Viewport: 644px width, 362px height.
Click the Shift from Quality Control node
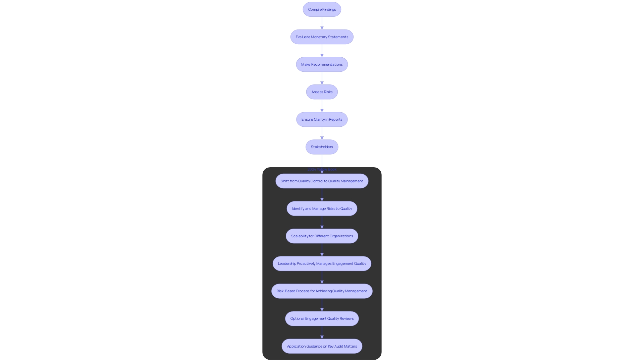pos(322,181)
